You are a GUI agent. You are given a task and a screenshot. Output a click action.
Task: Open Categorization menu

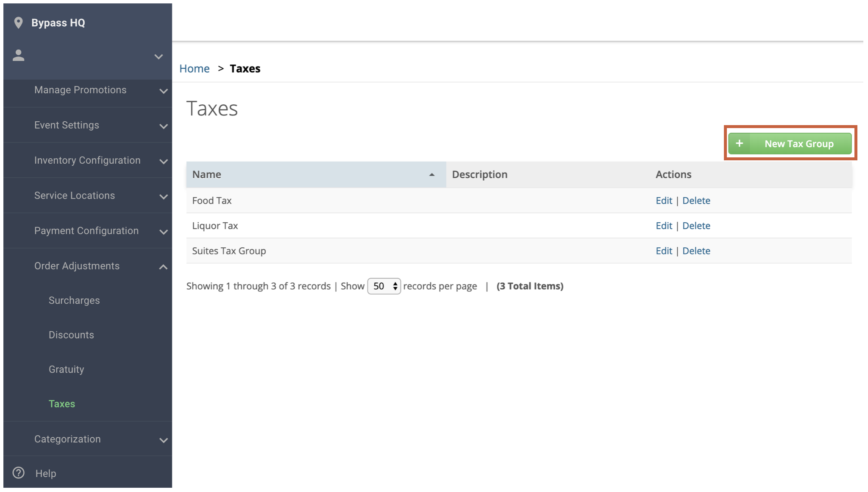88,439
